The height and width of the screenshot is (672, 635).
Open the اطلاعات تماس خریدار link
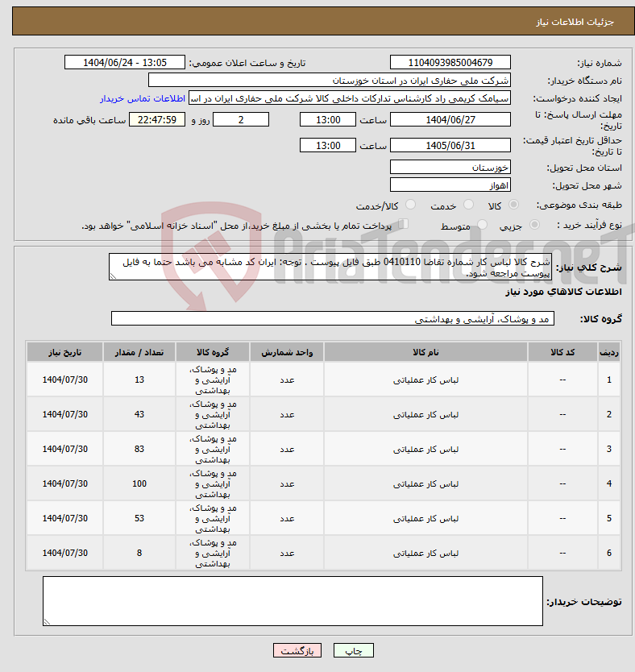pyautogui.click(x=143, y=98)
